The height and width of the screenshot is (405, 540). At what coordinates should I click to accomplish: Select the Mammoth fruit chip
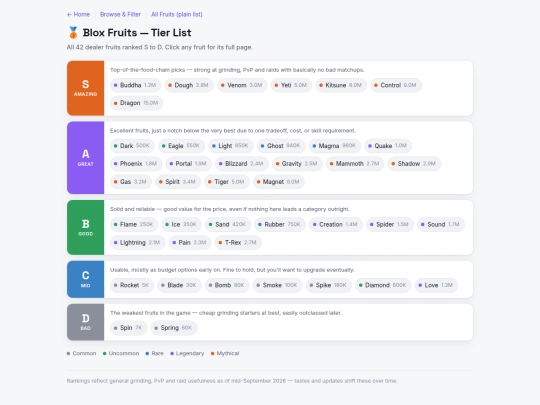[355, 164]
